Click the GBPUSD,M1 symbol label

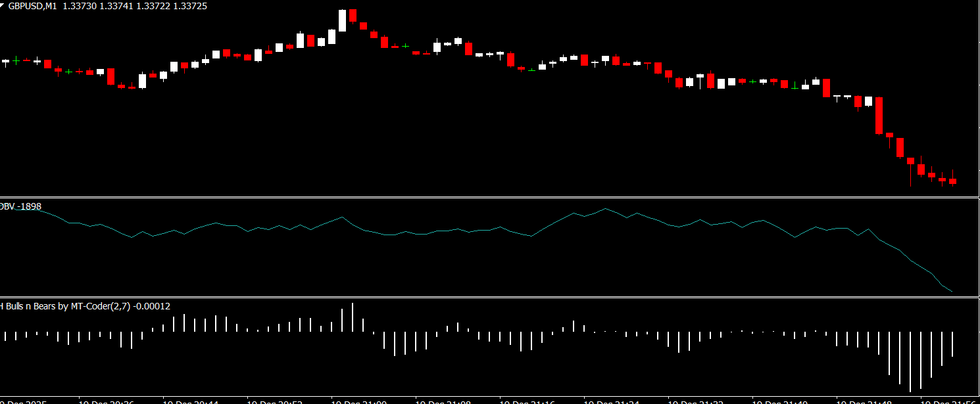(32, 5)
